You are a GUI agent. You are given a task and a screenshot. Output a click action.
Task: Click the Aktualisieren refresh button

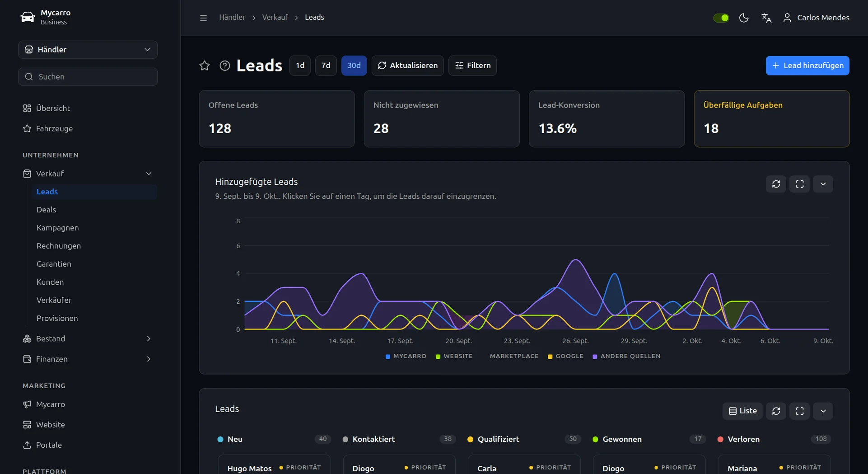click(x=408, y=66)
